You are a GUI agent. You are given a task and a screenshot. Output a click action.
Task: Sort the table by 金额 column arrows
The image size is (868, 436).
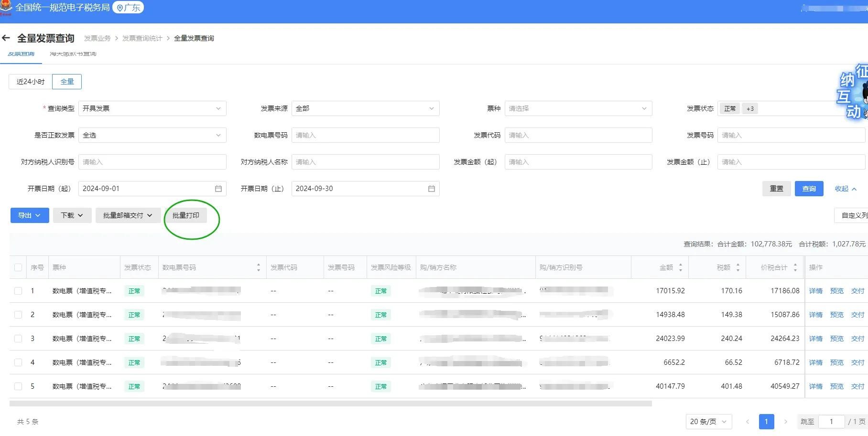coord(681,267)
